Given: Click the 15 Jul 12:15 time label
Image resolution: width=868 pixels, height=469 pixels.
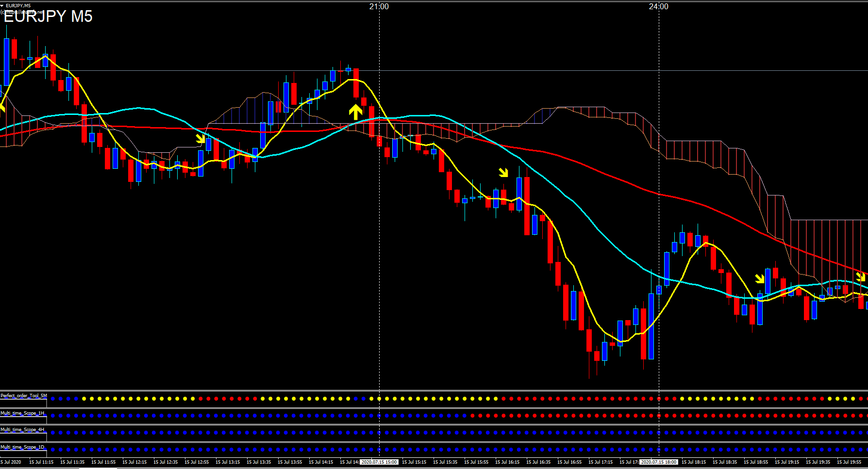Looking at the screenshot, I should point(134,462).
